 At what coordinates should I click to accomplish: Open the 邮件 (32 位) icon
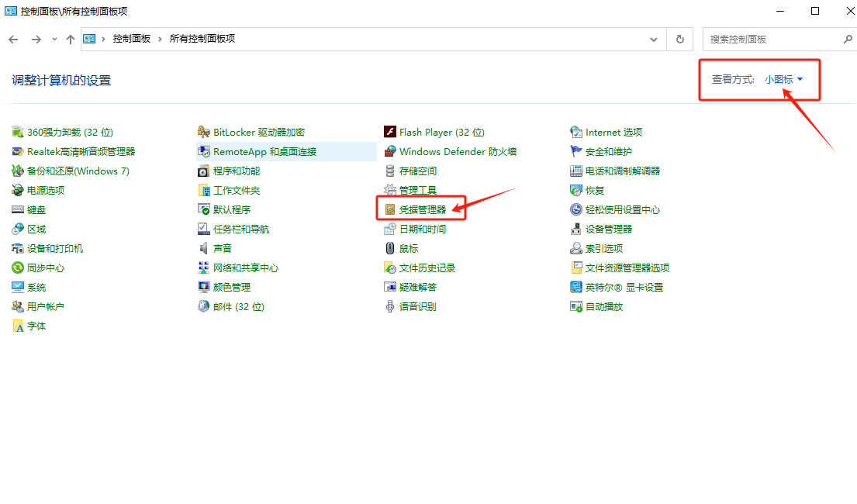(203, 306)
